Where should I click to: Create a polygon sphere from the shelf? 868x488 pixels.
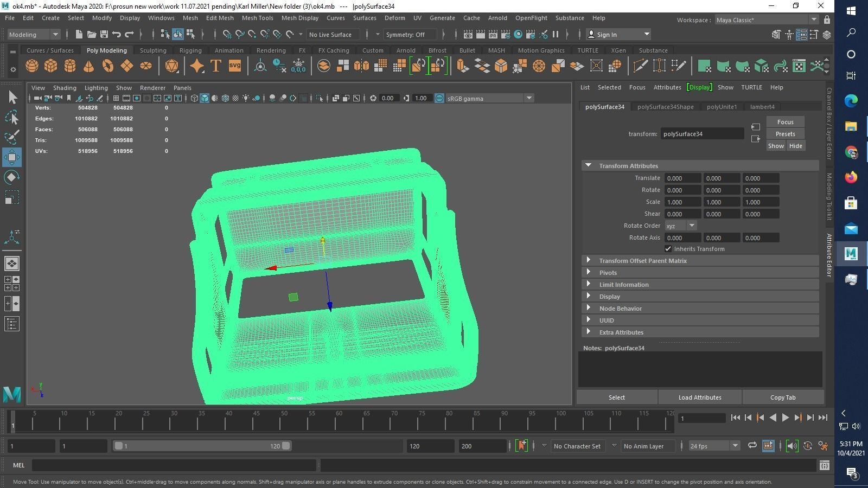pyautogui.click(x=32, y=66)
